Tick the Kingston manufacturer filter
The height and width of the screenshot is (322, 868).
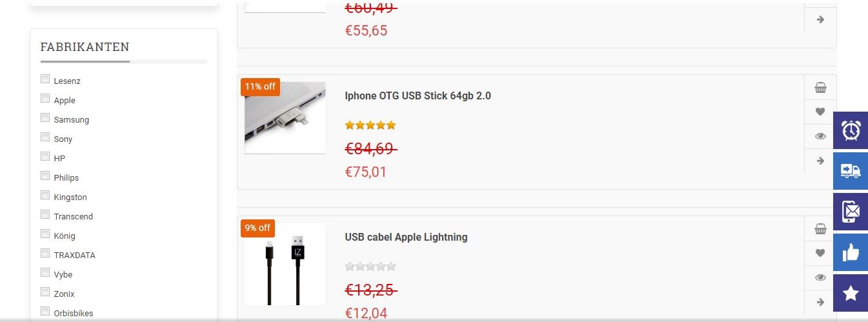point(45,196)
